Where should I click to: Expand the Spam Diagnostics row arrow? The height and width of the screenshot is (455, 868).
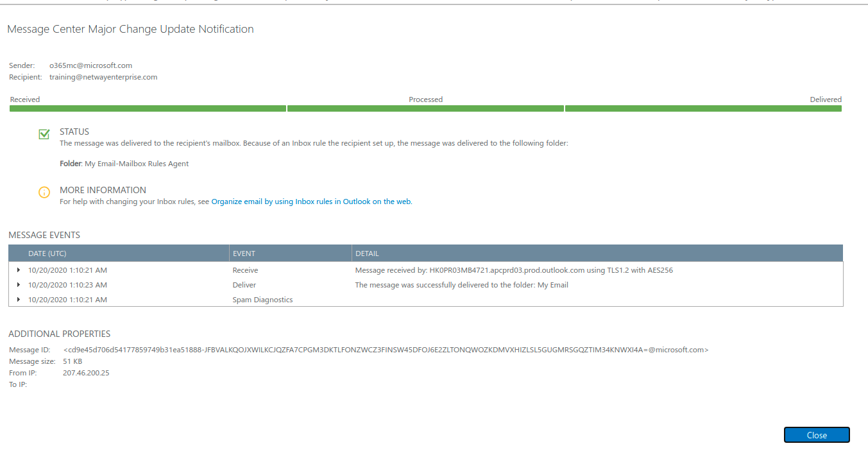[19, 300]
